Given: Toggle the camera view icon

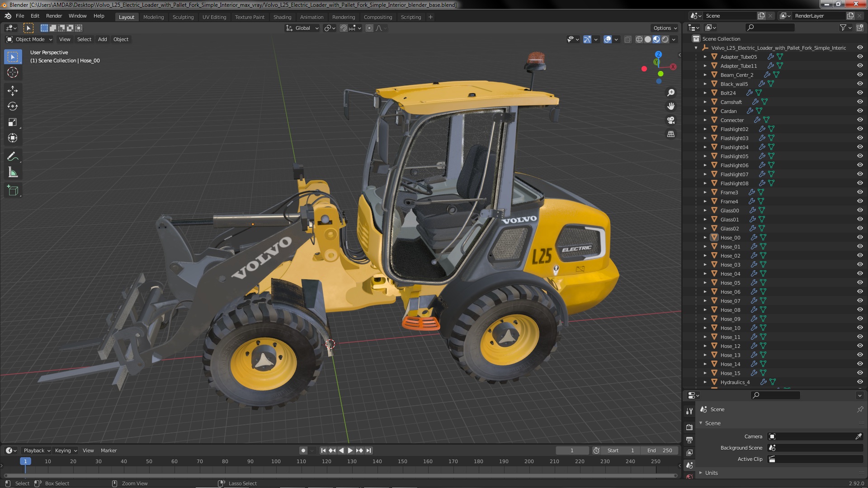Looking at the screenshot, I should (671, 120).
